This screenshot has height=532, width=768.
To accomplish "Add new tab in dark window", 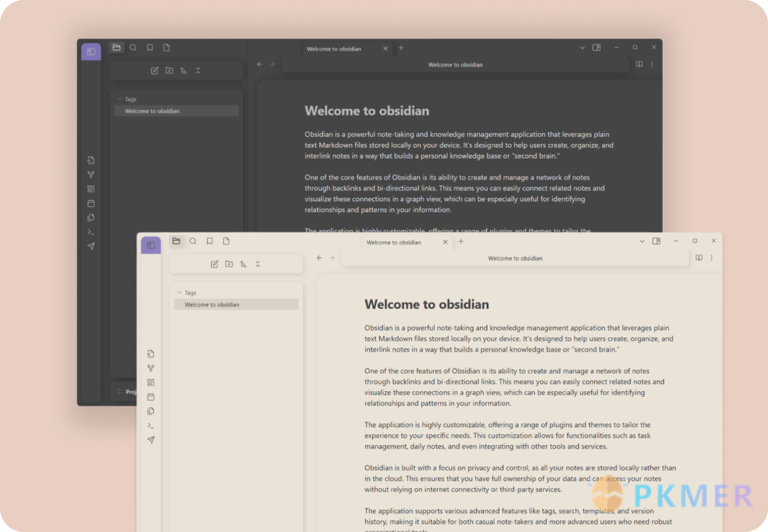I will 401,48.
